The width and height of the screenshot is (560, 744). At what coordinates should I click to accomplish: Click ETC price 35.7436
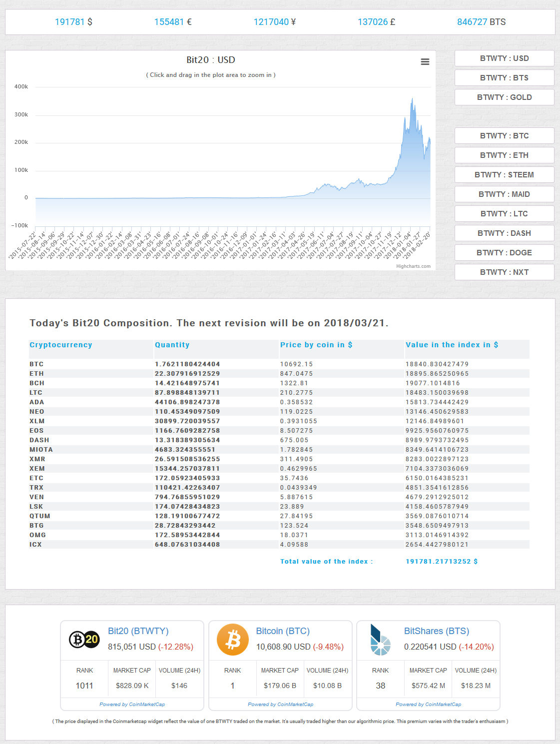point(294,478)
